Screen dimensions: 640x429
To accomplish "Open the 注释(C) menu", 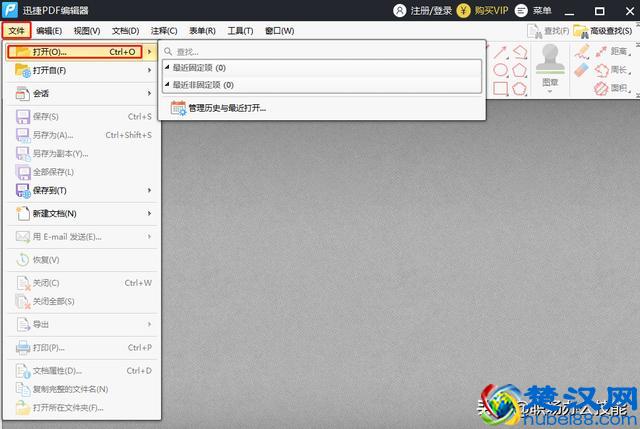I will tap(164, 31).
